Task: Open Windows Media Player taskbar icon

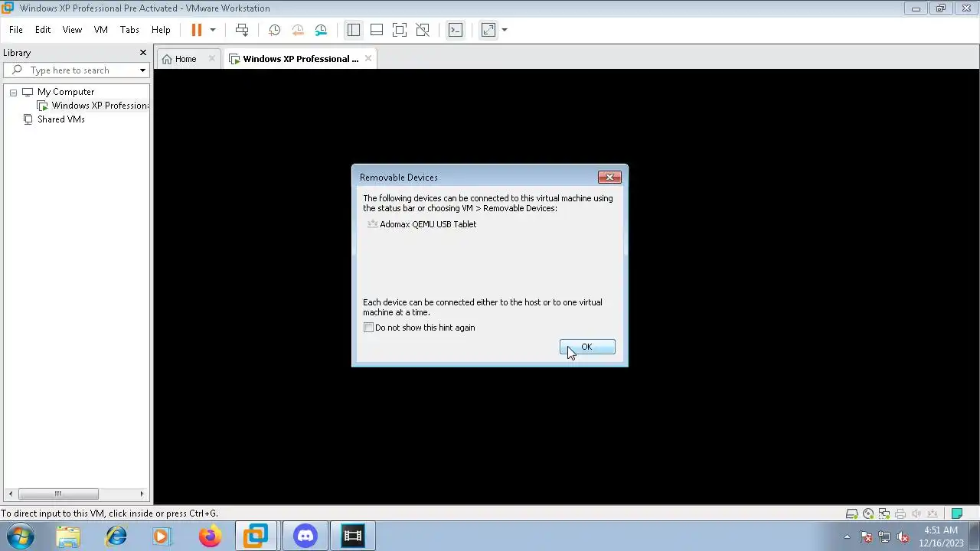Action: 162,536
